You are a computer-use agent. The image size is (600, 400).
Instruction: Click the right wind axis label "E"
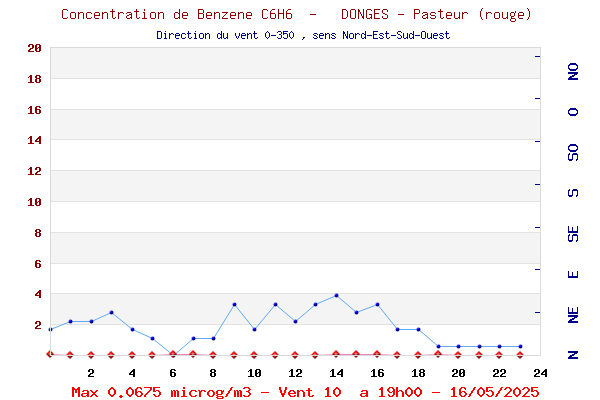point(573,274)
